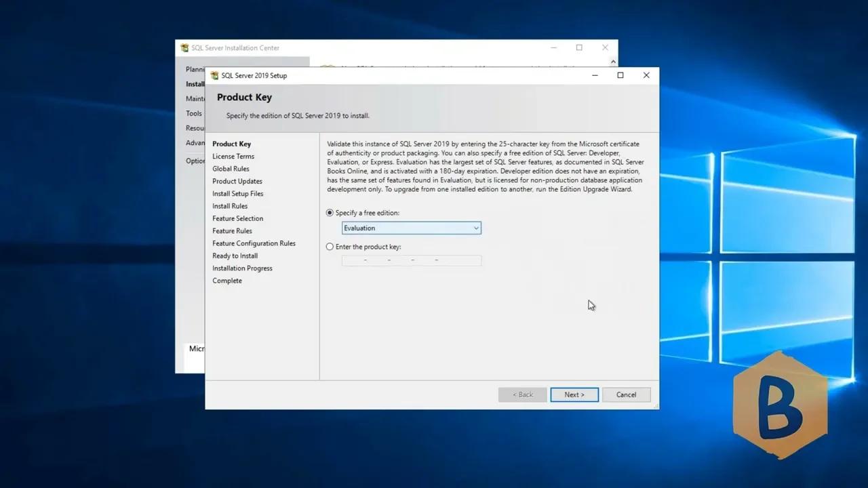
Task: Select the Ready to Install step
Action: (x=235, y=256)
